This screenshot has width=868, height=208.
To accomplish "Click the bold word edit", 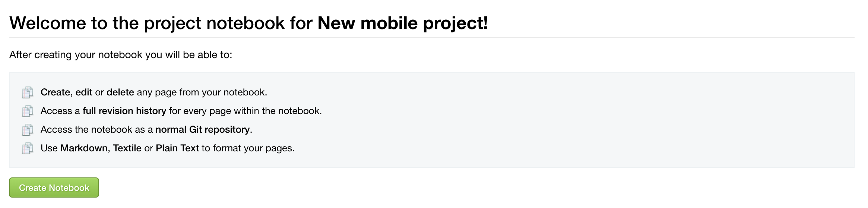I will [84, 92].
